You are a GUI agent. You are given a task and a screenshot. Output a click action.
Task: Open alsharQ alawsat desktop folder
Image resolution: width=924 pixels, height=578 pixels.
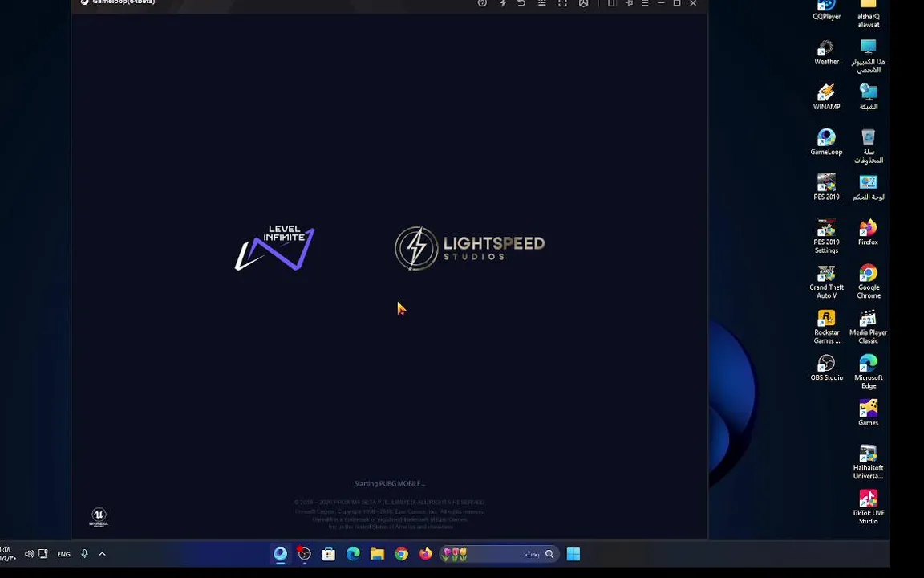tap(868, 13)
